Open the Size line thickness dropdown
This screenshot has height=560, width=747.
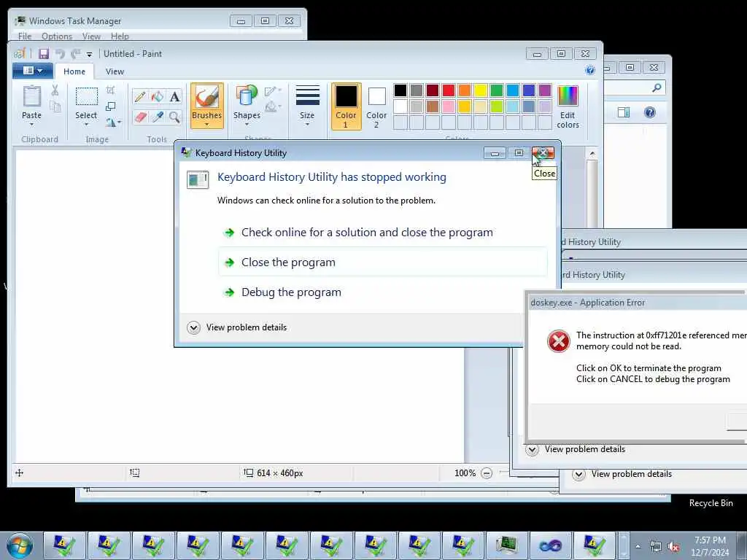pyautogui.click(x=307, y=105)
